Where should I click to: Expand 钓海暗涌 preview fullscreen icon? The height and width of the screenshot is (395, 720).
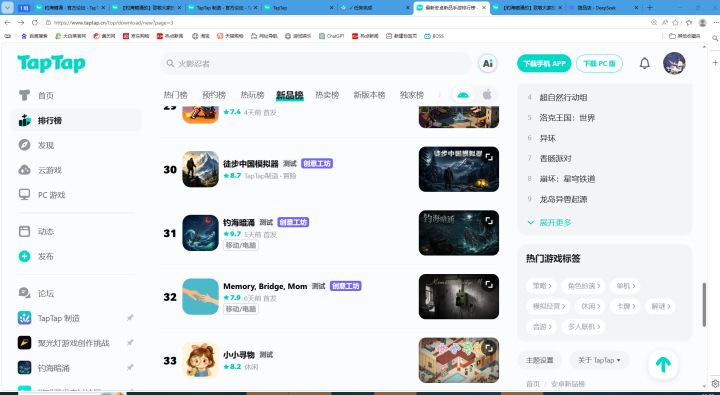[489, 221]
